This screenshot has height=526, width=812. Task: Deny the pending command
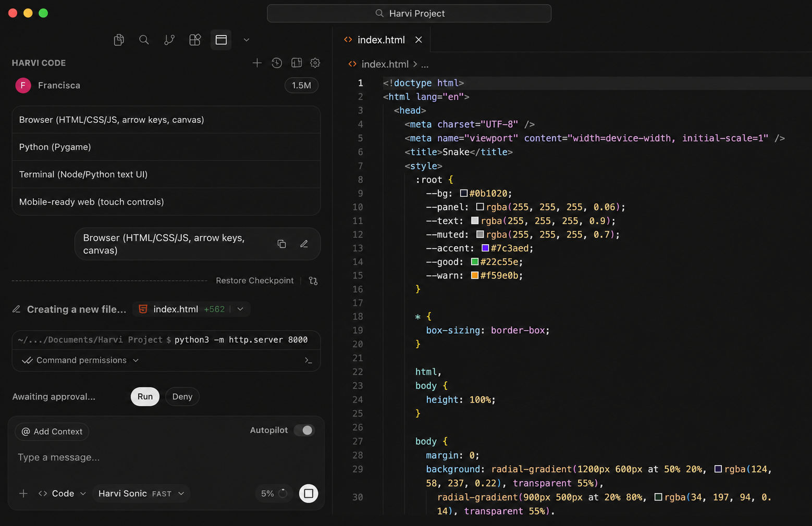pos(182,397)
